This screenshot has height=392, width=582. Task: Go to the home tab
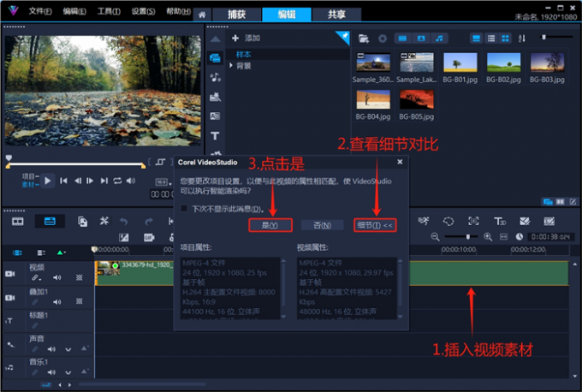(x=202, y=15)
